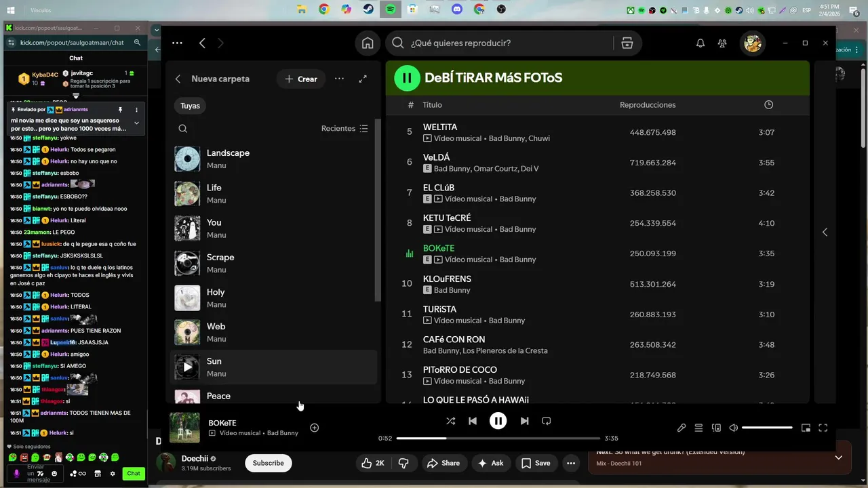Expand the Kick leaderboard arrow
The height and width of the screenshot is (488, 868).
(76, 96)
